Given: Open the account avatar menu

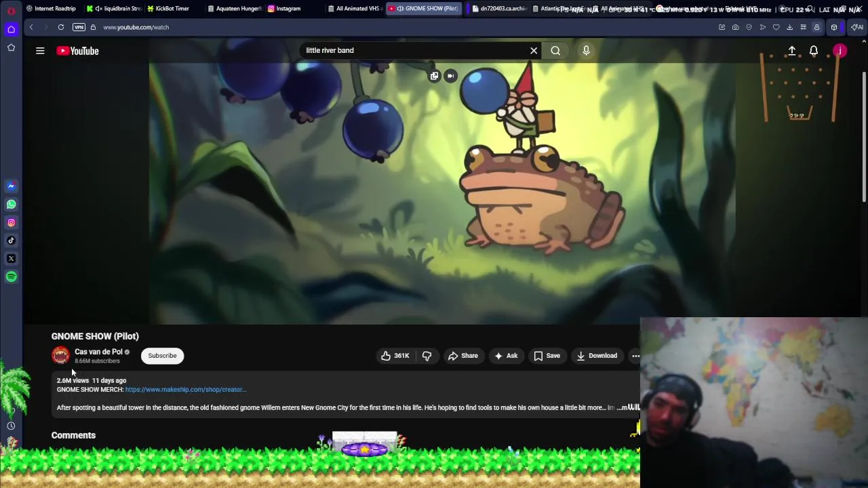Looking at the screenshot, I should point(840,51).
